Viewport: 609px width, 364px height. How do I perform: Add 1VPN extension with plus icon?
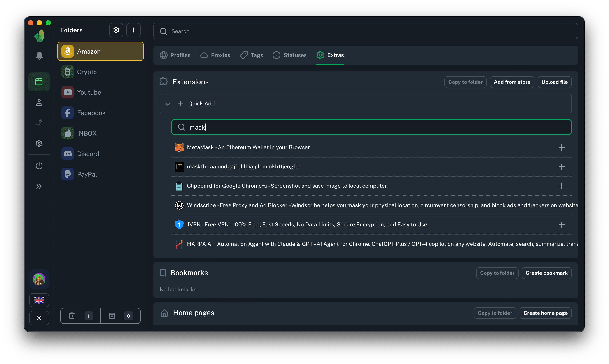tap(561, 225)
